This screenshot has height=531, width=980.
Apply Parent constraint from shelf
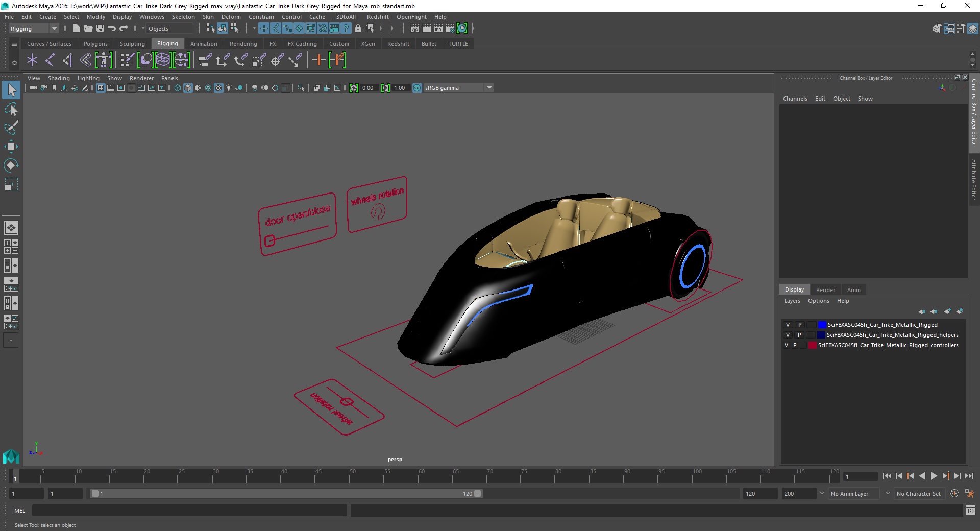pos(205,60)
